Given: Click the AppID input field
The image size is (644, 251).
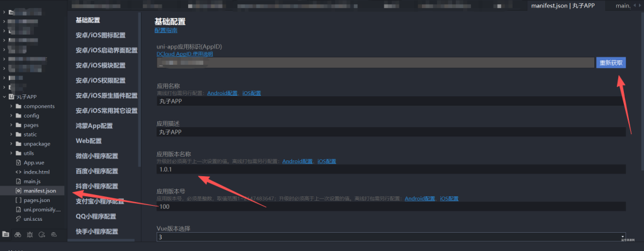Looking at the screenshot, I should (x=375, y=63).
